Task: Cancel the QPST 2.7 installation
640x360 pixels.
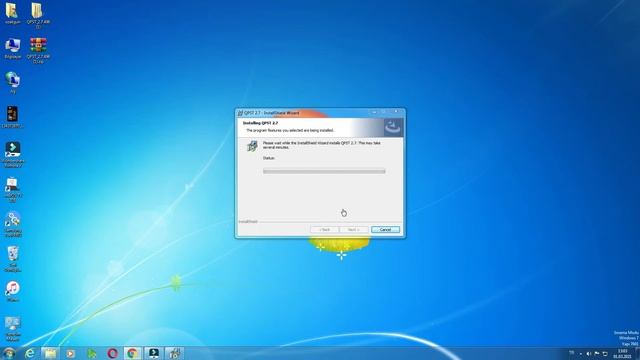Action: point(385,229)
